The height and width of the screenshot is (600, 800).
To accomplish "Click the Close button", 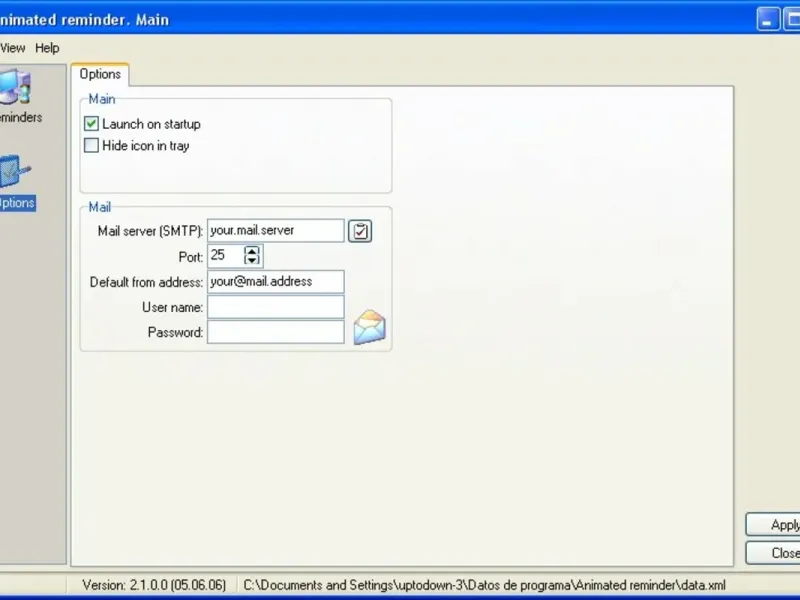I will pyautogui.click(x=773, y=553).
